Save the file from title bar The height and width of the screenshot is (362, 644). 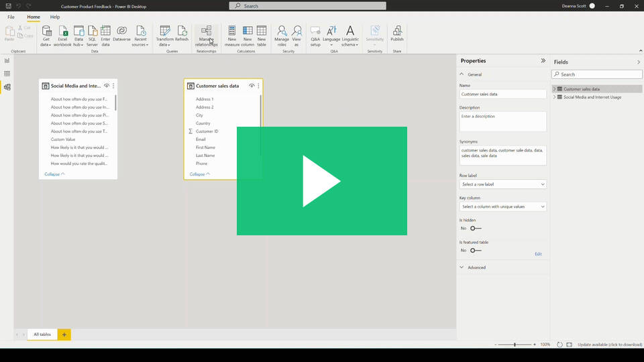click(x=8, y=6)
